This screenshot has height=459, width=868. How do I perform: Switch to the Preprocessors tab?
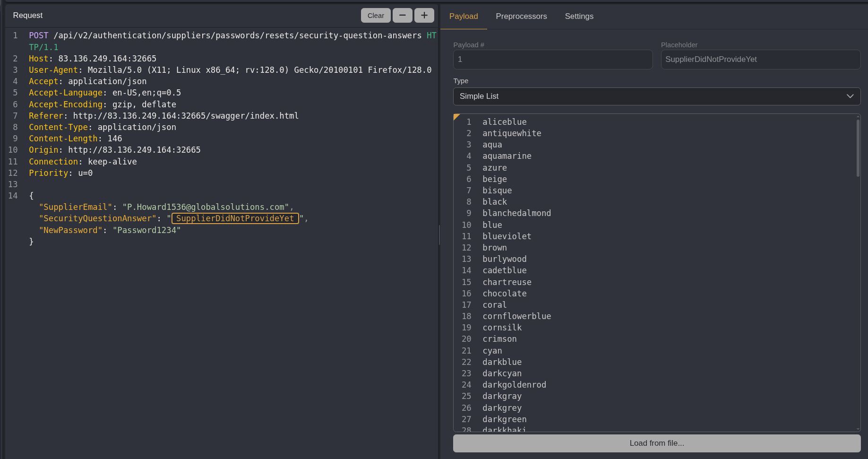pyautogui.click(x=521, y=16)
